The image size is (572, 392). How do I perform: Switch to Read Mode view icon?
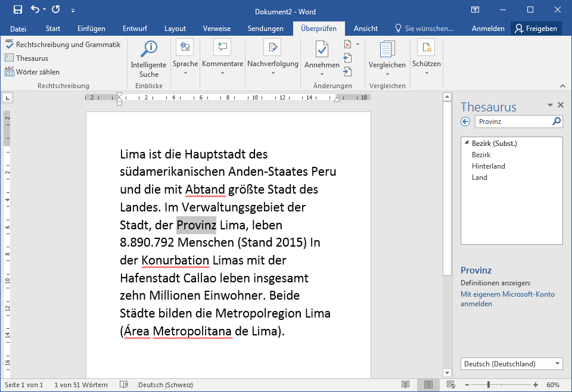[x=405, y=384]
